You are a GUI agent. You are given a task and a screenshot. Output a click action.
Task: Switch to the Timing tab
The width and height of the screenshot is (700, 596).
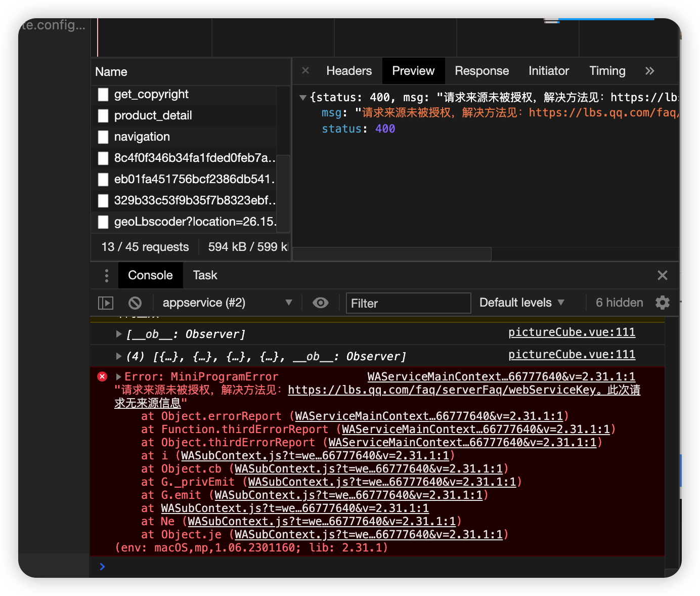[607, 71]
